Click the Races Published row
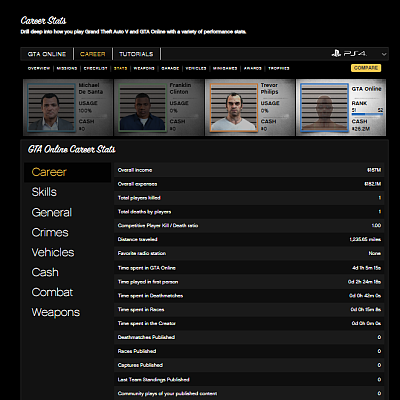400x400 pixels. (x=249, y=351)
